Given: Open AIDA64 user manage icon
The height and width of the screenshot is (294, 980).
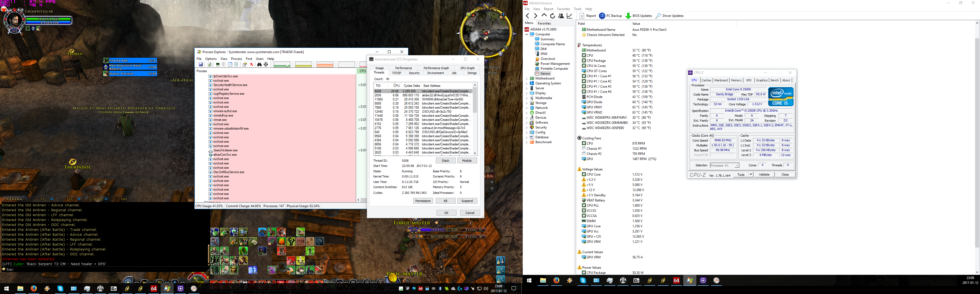Looking at the screenshot, I should coord(561,16).
